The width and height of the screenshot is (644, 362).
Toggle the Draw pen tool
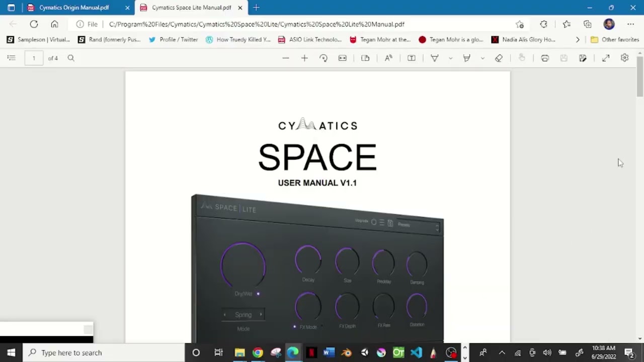[435, 58]
